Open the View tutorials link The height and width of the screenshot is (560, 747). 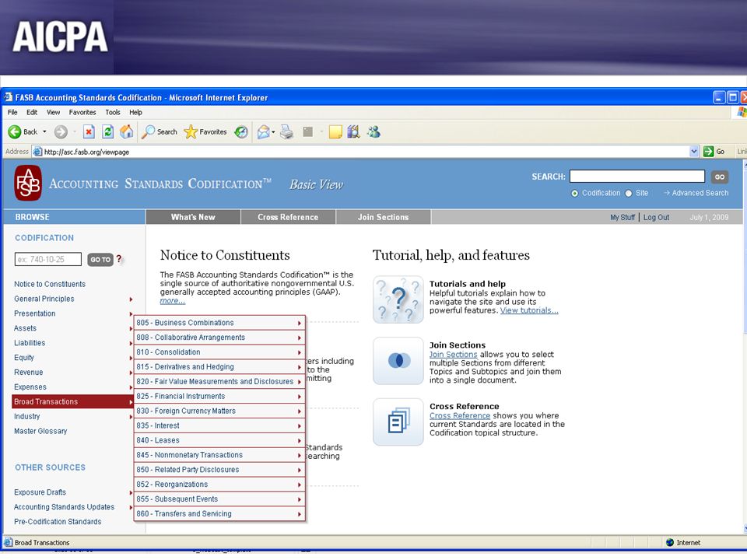pyautogui.click(x=529, y=310)
